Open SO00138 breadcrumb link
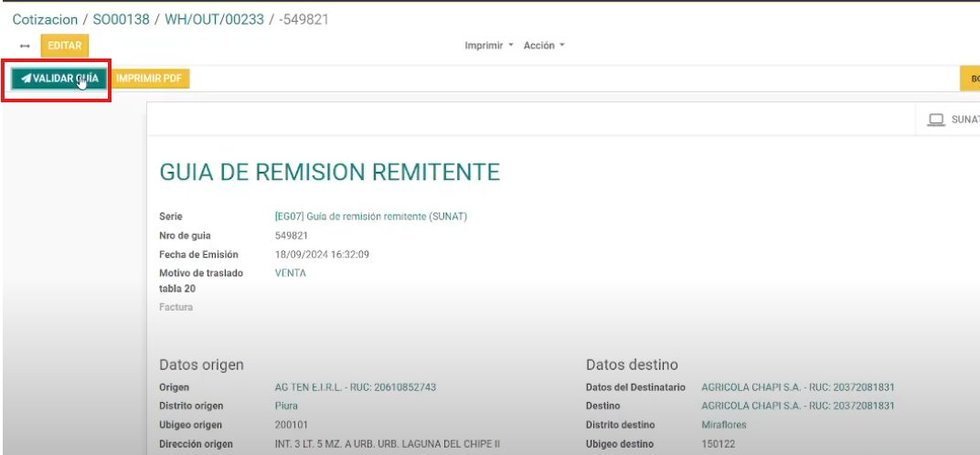980x455 pixels. (x=122, y=19)
